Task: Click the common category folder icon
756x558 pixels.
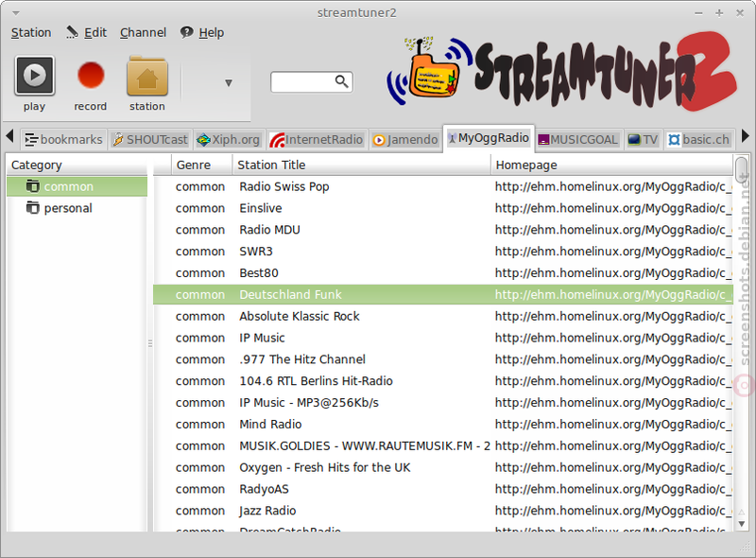Action: tap(33, 185)
